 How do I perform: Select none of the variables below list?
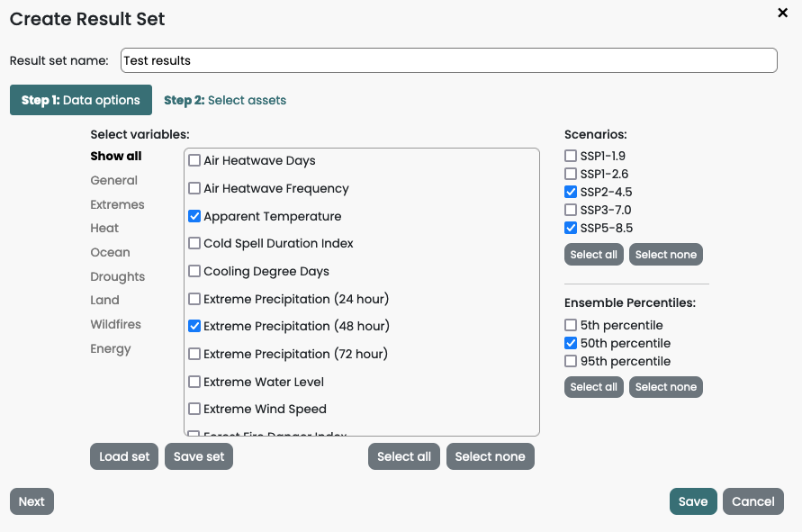click(x=491, y=456)
